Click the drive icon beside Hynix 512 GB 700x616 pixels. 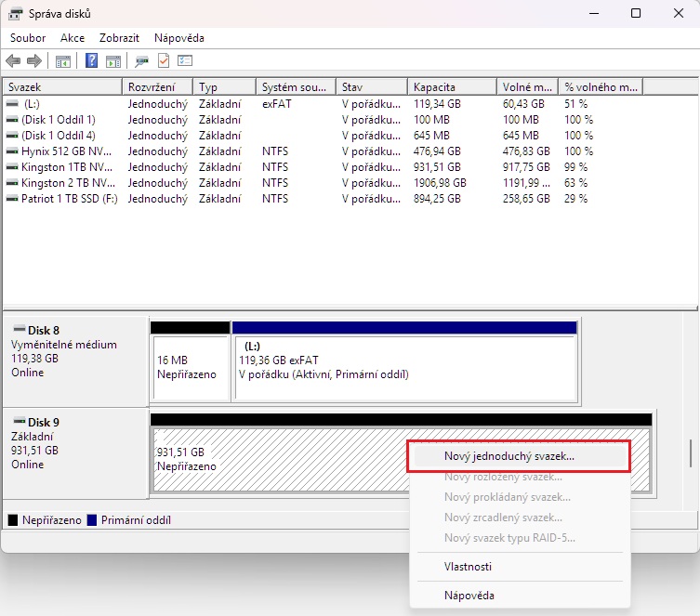12,151
